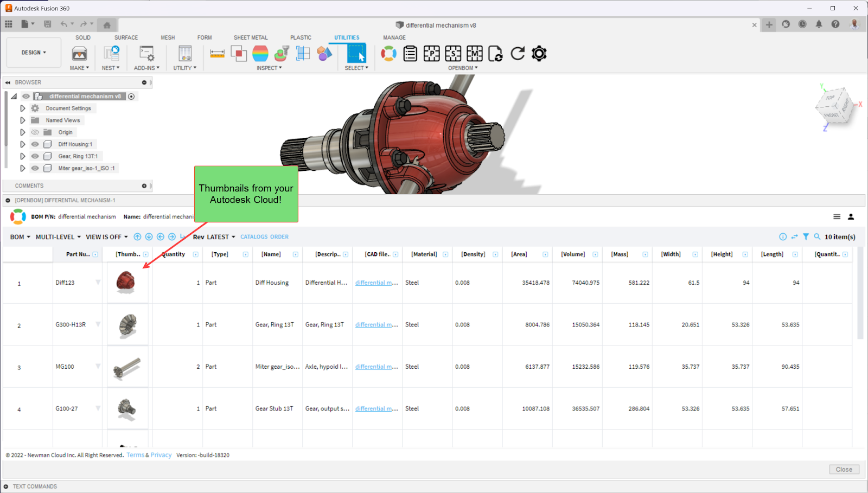This screenshot has height=493, width=868.
Task: Hide the Gear, Ring 13T:1 component
Action: click(x=35, y=156)
